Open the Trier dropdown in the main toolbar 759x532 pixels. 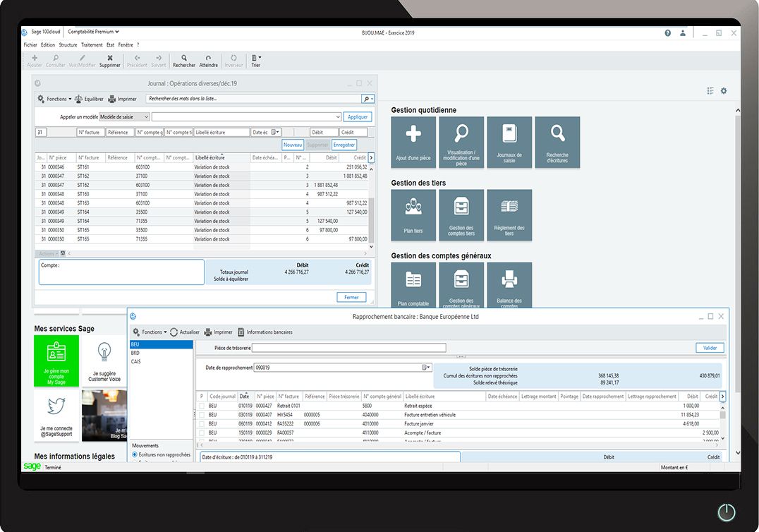(x=255, y=60)
